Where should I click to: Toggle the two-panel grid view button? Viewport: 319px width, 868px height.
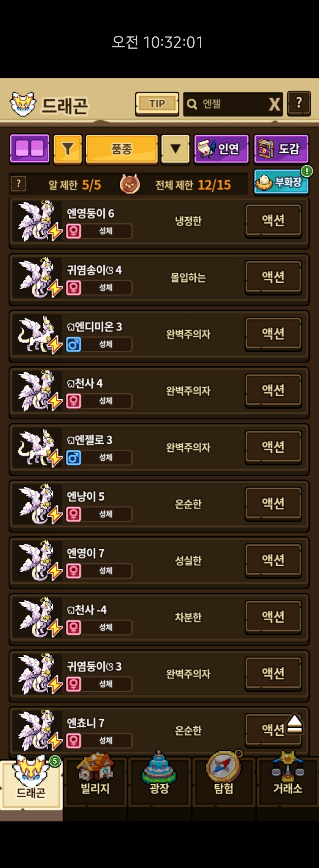pyautogui.click(x=30, y=149)
